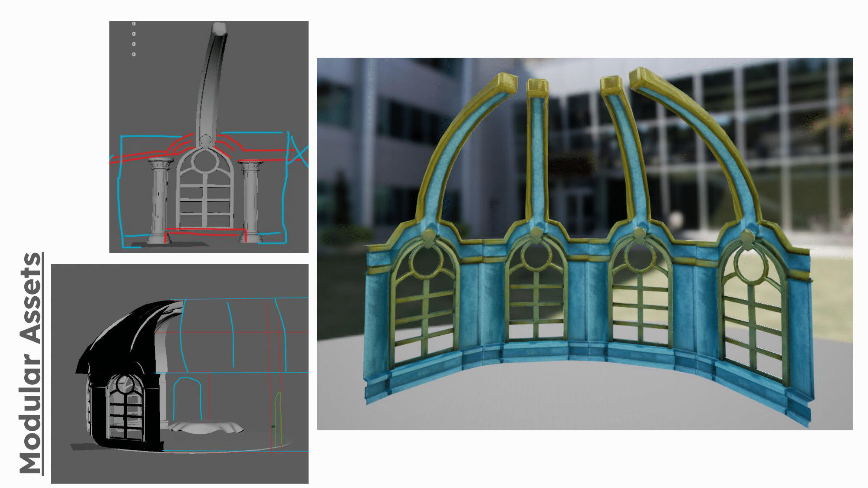Click the bottom zero in viewport stats
The image size is (868, 488).
[134, 54]
